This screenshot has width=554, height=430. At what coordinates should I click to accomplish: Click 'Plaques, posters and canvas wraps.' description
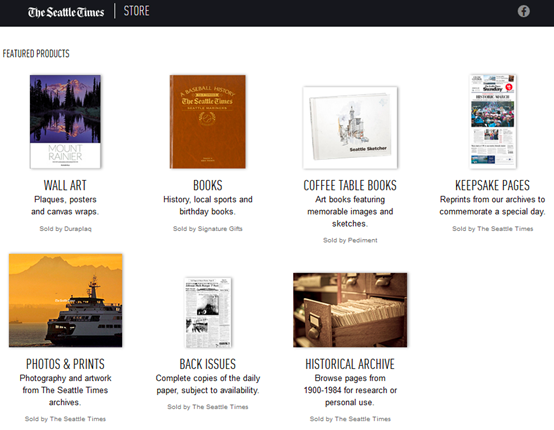[x=65, y=206]
